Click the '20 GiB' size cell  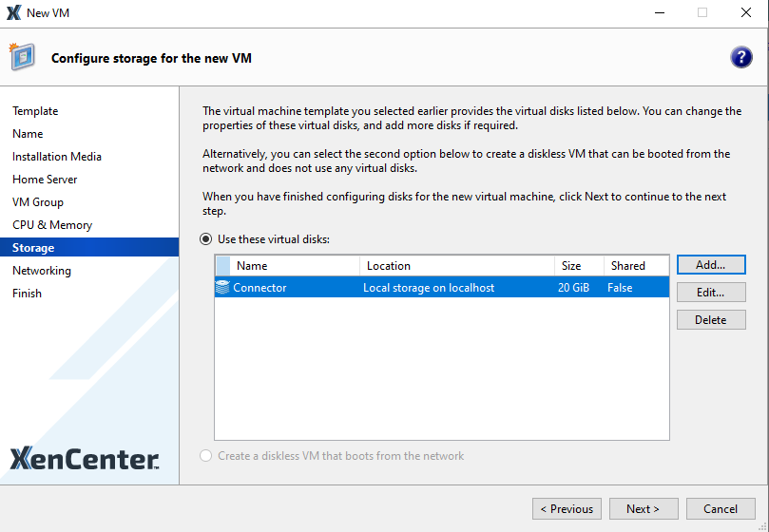[x=573, y=288]
